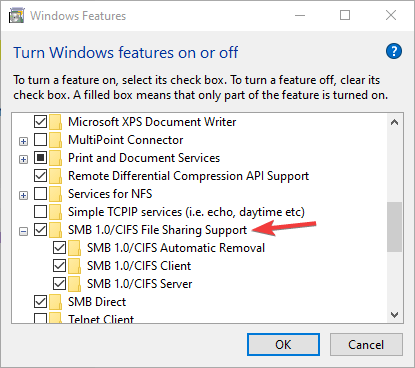The height and width of the screenshot is (368, 415).
Task: Select the Simple TCPIP services folder icon
Action: pos(56,212)
